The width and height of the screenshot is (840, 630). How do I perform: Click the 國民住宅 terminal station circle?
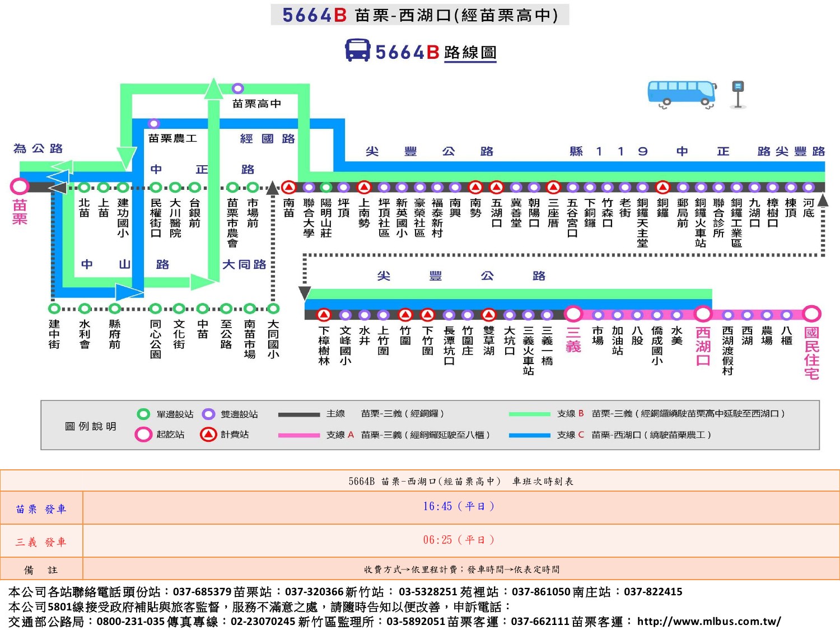(x=811, y=314)
